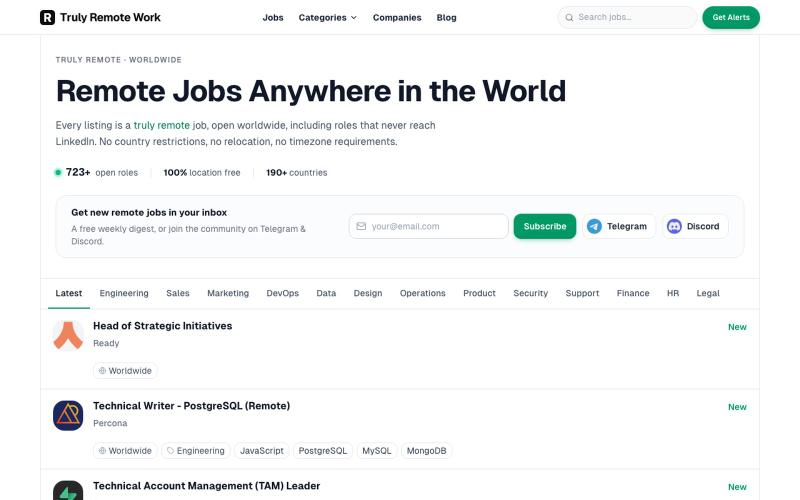Image resolution: width=800 pixels, height=500 pixels.
Task: Expand the Categories dropdown
Action: click(x=328, y=17)
